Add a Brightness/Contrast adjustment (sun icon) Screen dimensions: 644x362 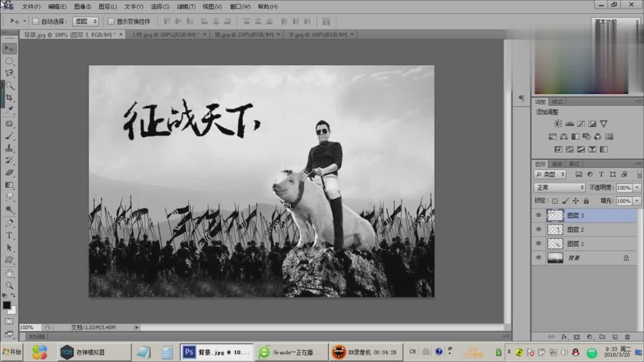pyautogui.click(x=558, y=124)
